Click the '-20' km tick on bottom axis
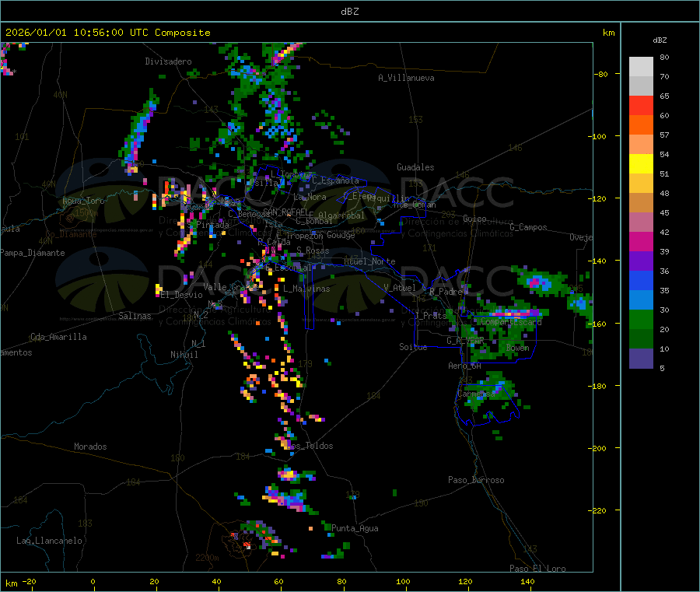The height and width of the screenshot is (592, 700). pyautogui.click(x=29, y=581)
